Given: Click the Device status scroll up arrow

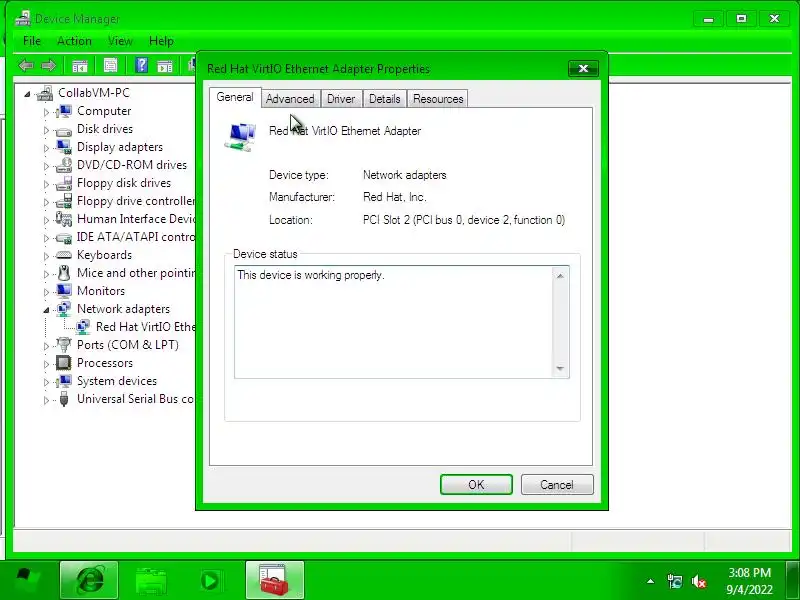Looking at the screenshot, I should coord(560,276).
